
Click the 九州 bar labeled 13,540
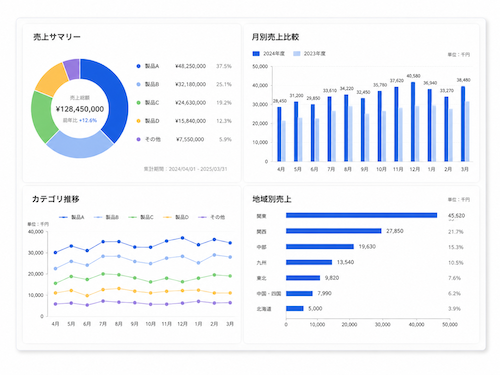309,262
